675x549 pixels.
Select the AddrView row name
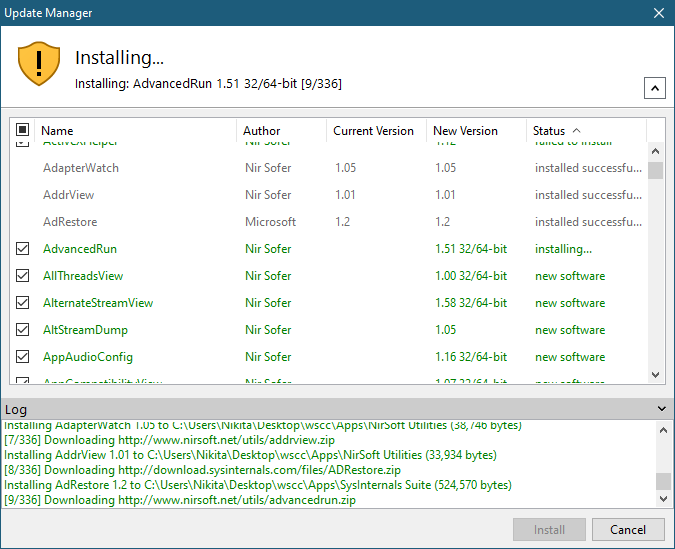[68, 195]
